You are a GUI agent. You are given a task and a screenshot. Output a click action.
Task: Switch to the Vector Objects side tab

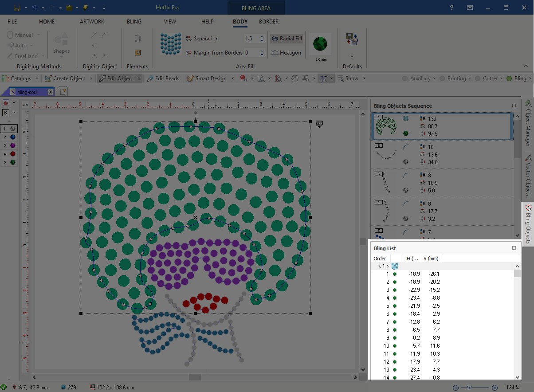pyautogui.click(x=528, y=176)
